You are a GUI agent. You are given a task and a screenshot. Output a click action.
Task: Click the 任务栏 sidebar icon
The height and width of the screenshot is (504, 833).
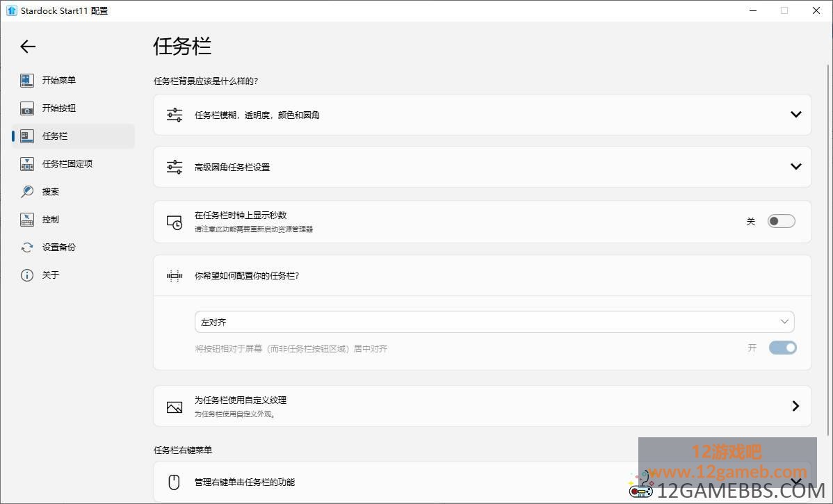pos(27,136)
